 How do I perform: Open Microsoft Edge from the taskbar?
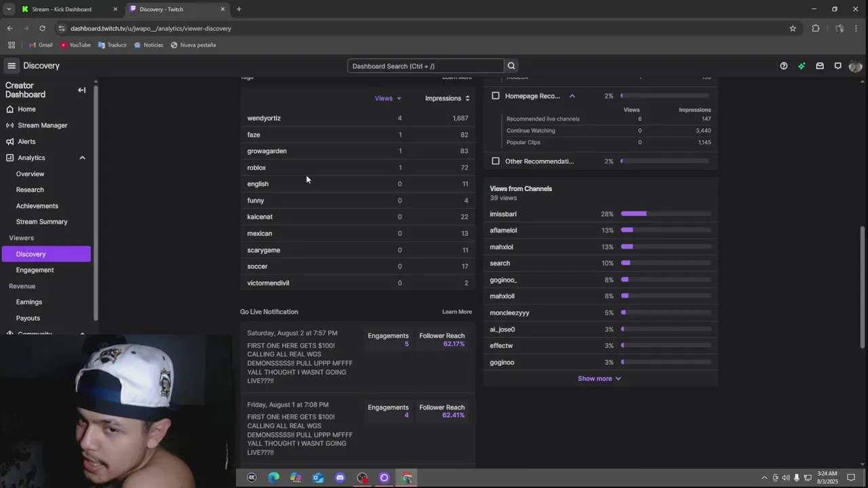pyautogui.click(x=274, y=478)
